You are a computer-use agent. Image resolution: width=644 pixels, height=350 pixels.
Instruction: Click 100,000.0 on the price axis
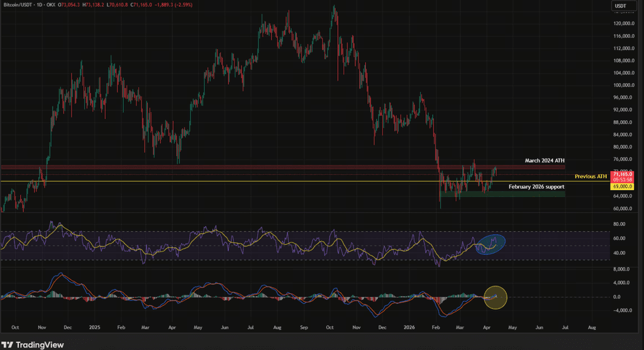pyautogui.click(x=625, y=85)
